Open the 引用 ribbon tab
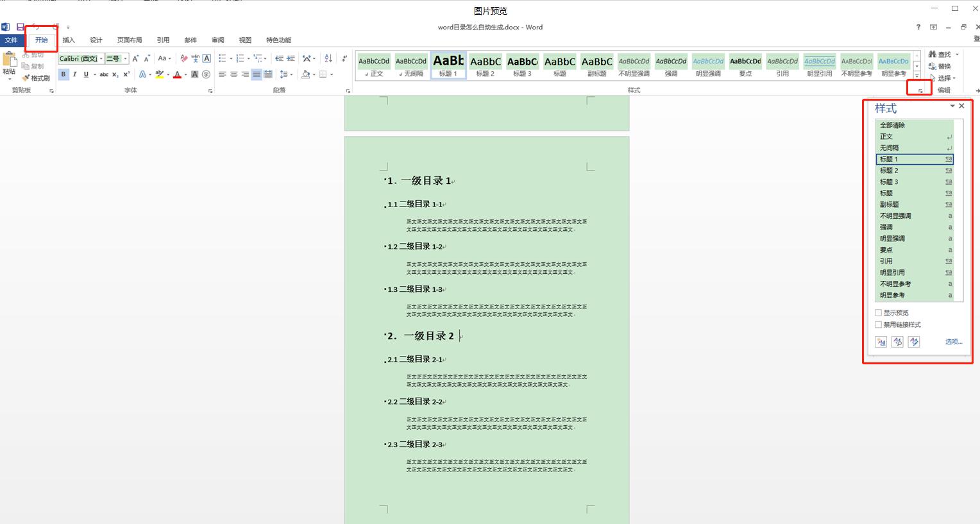 point(163,40)
